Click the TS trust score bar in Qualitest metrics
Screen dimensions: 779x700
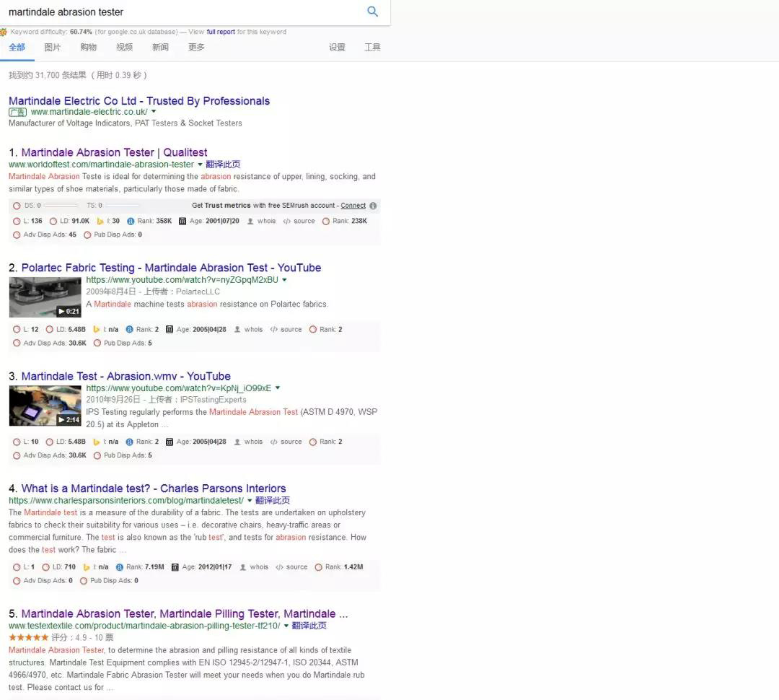tap(121, 206)
